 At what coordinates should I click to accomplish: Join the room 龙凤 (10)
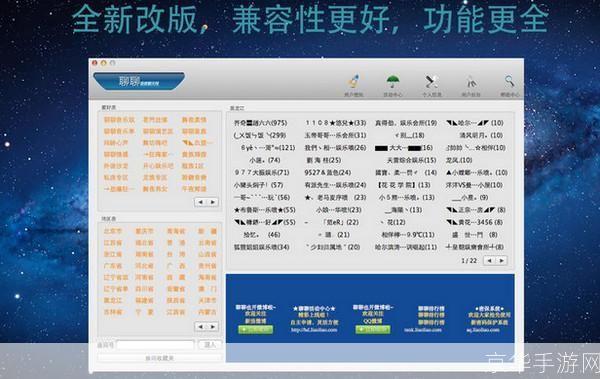459,160
